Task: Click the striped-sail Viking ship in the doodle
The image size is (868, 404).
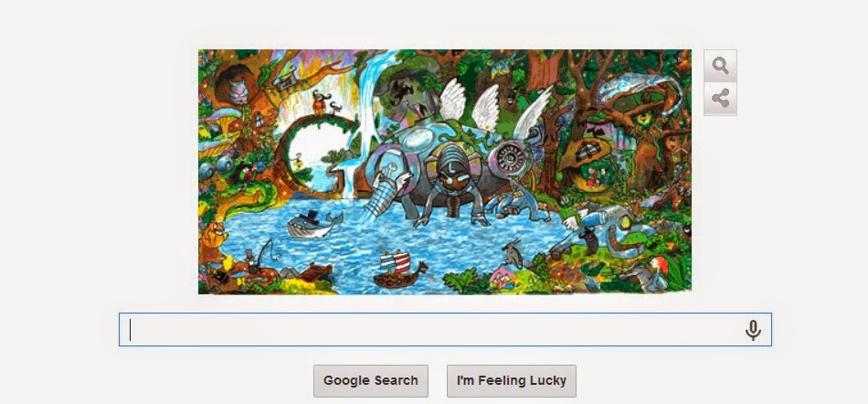Action: click(399, 270)
